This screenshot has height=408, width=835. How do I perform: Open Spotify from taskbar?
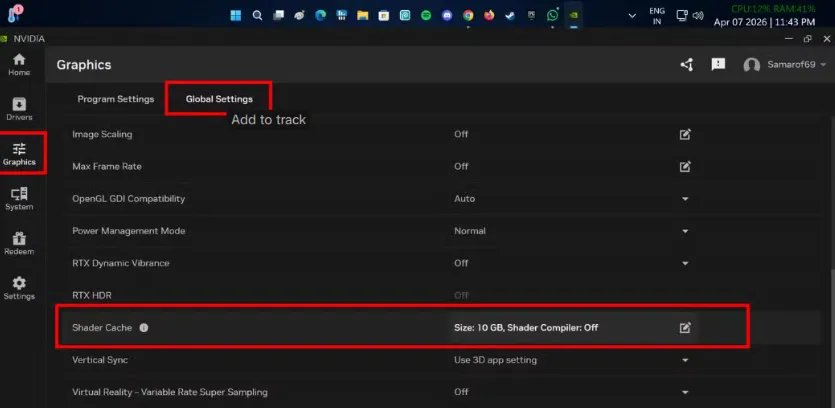point(426,15)
